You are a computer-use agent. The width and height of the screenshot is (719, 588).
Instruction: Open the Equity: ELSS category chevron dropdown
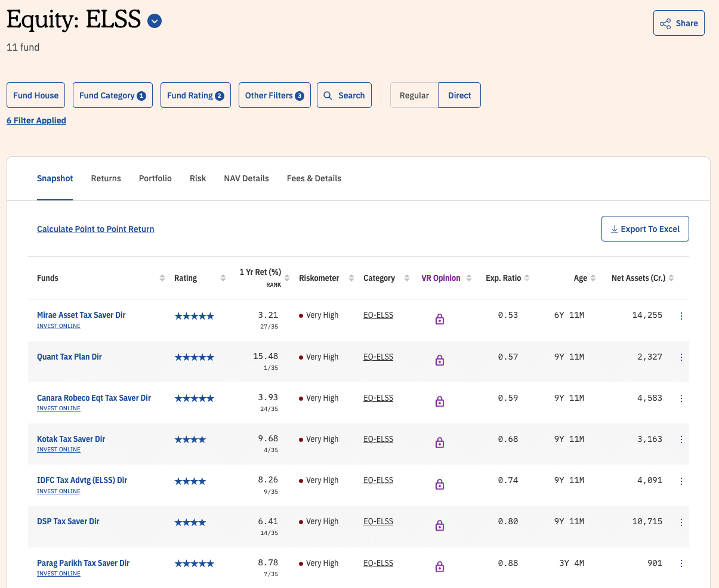[x=155, y=21]
